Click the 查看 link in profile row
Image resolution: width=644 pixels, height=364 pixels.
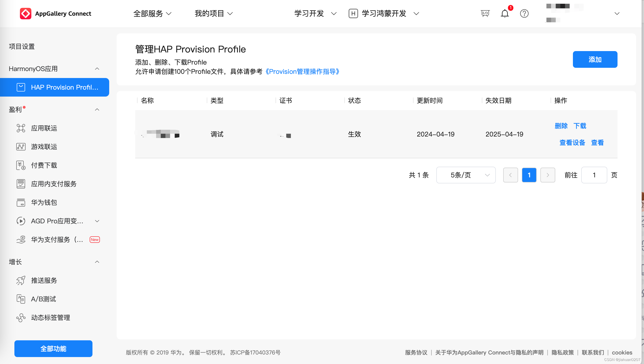tap(598, 143)
